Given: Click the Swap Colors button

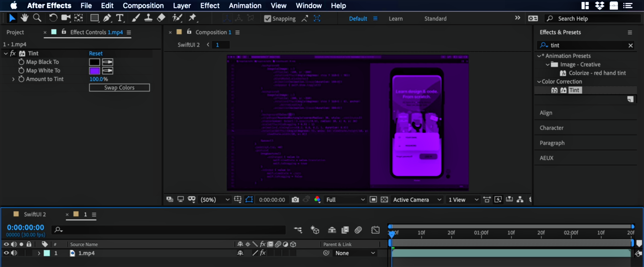Looking at the screenshot, I should (119, 88).
